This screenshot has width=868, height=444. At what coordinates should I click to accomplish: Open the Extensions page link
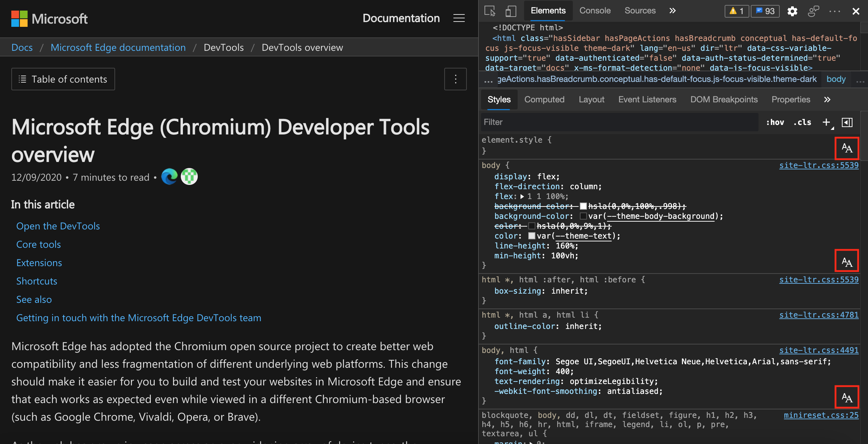pos(39,262)
